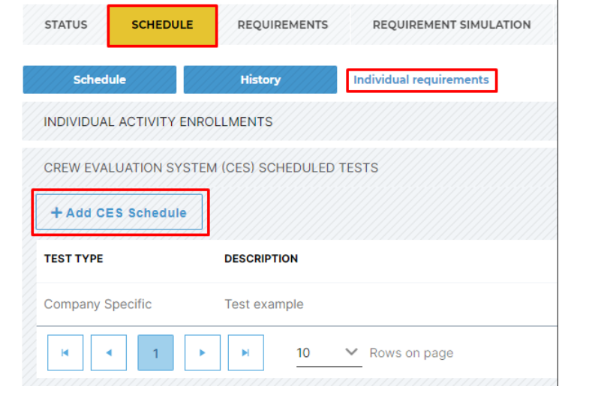This screenshot has height=399, width=600.
Task: Sort by TEST TYPE column header
Action: (73, 259)
